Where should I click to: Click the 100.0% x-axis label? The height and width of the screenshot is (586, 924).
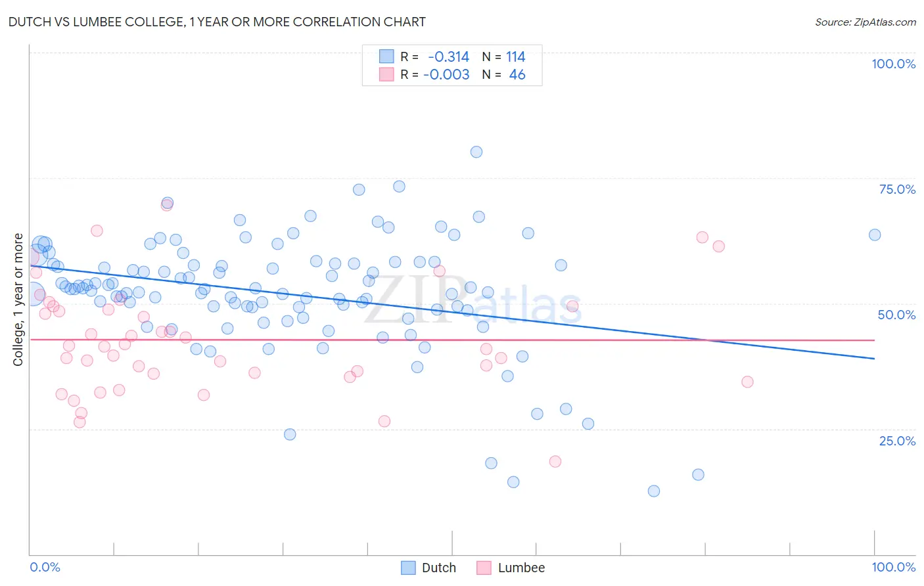click(894, 567)
